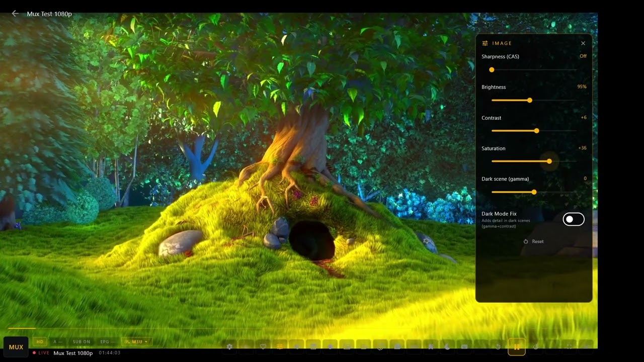Click the Saturation slider handle
644x362 pixels.
(x=549, y=161)
